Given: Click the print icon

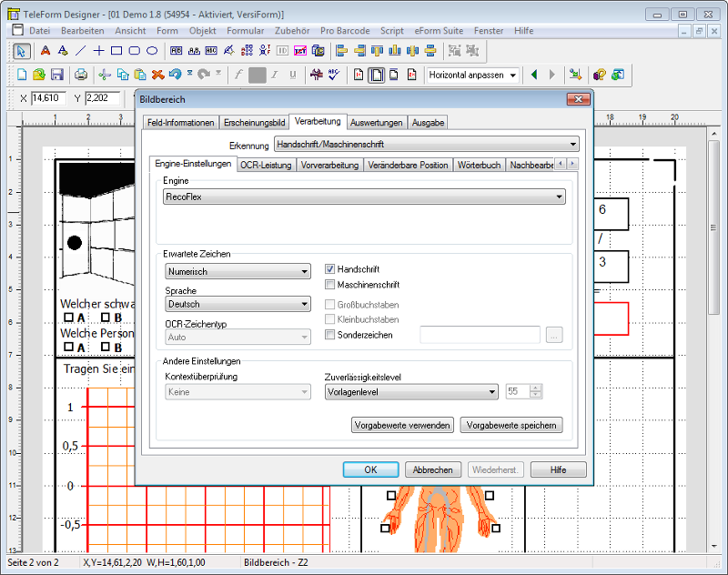Looking at the screenshot, I should click(81, 75).
